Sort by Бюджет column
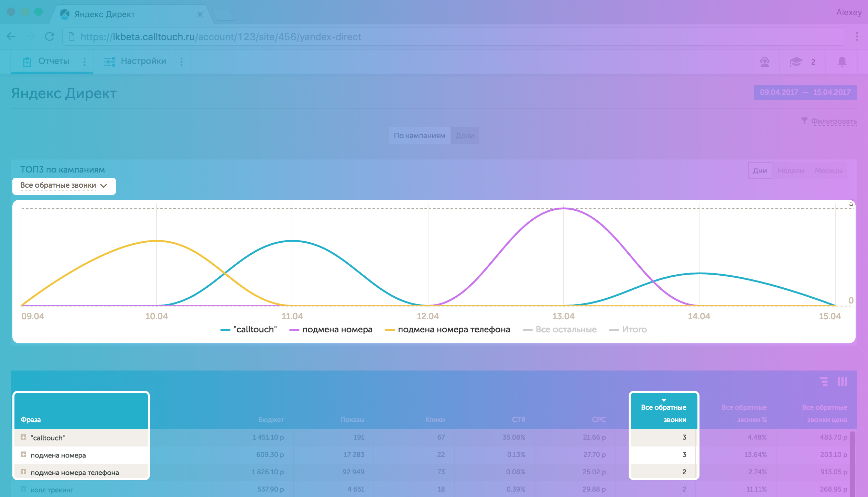 pyautogui.click(x=271, y=420)
